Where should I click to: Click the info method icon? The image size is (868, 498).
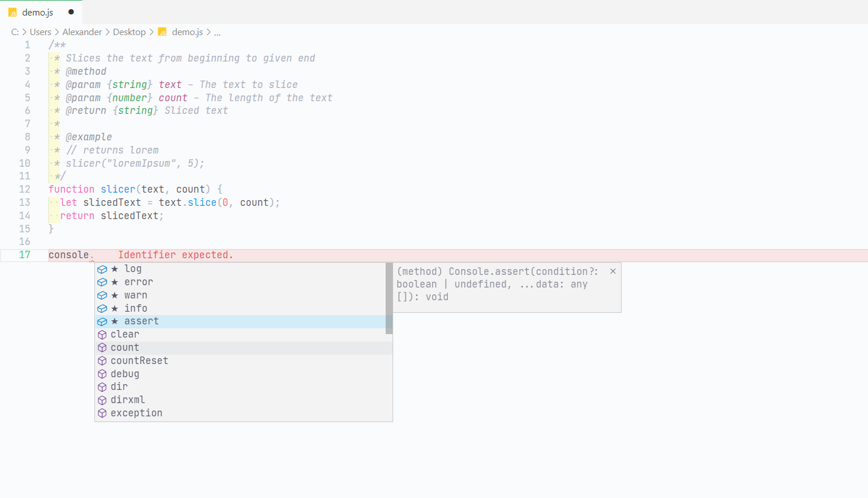(x=102, y=308)
